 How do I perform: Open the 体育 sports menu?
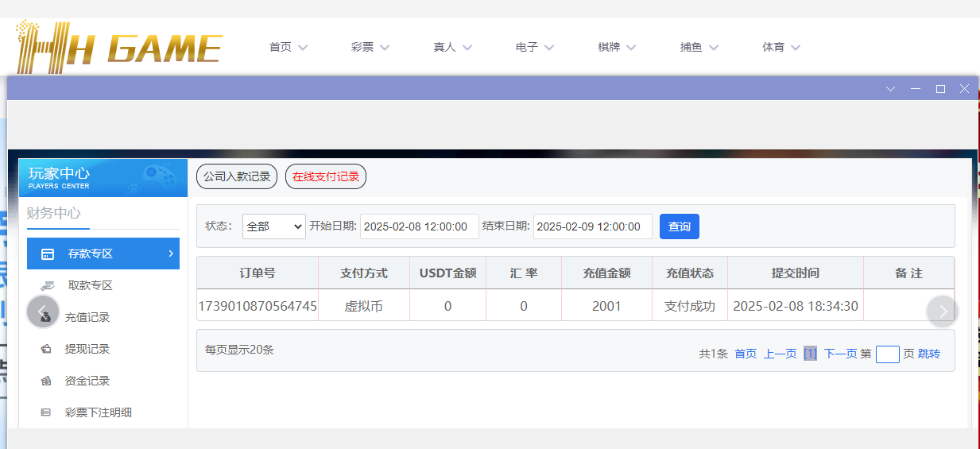click(781, 48)
